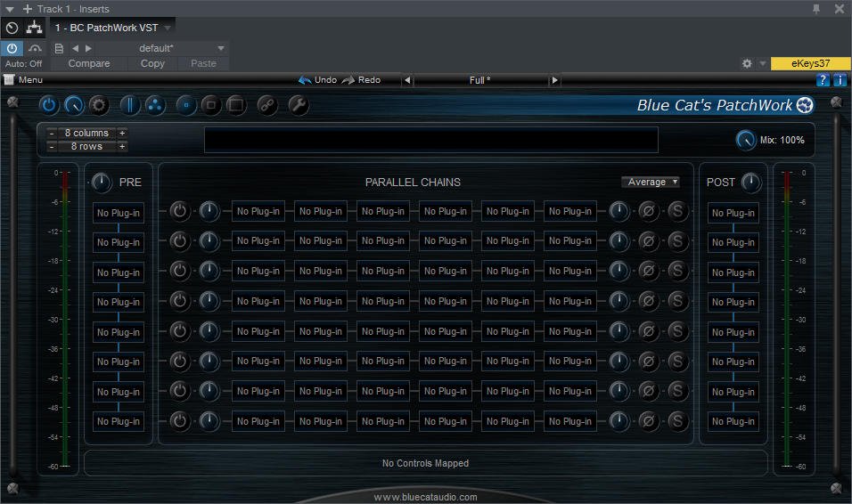Viewport: 852px width, 504px height.
Task: Toggle the PatchWork main power button
Action: 49,105
